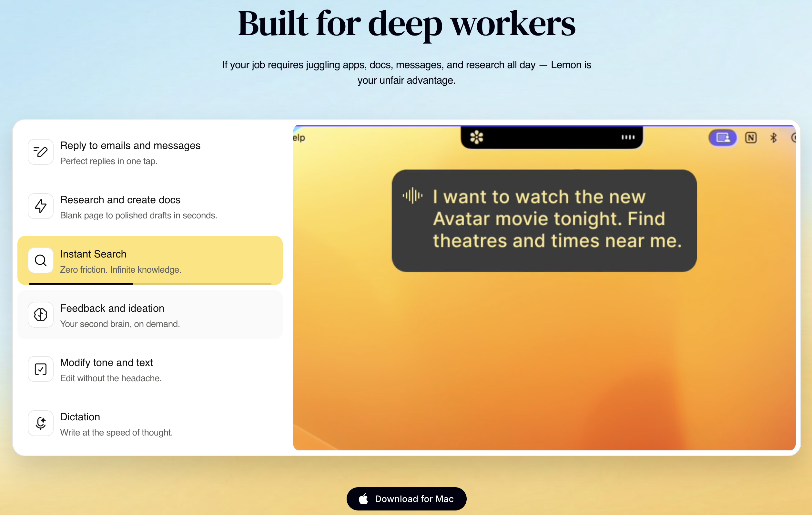Screen dimensions: 812x515
Task: Click the lightning bolt icon for Research docs
Action: 40,206
